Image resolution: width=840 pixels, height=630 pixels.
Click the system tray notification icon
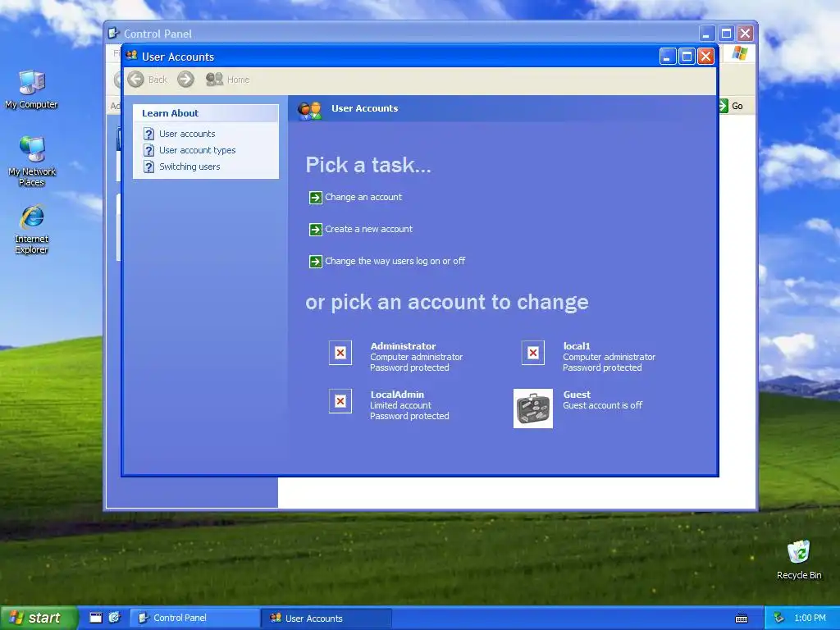pyautogui.click(x=778, y=618)
